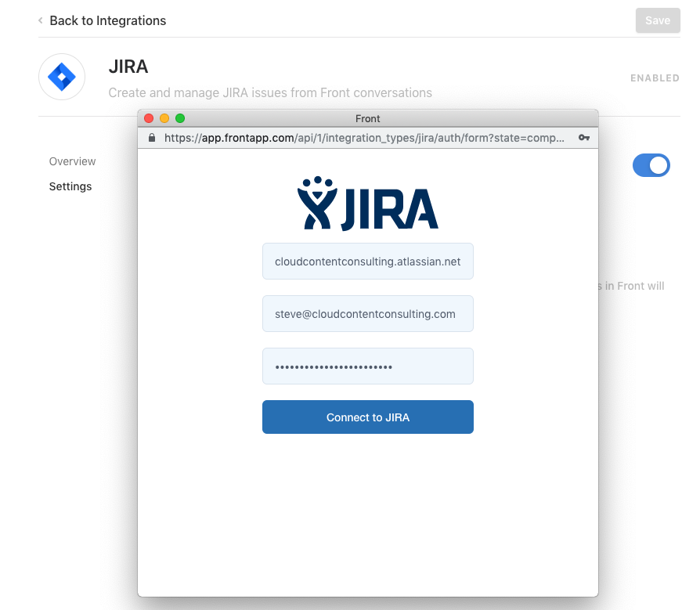Click the Connect to JIRA button
The image size is (700, 610).
[x=368, y=417]
